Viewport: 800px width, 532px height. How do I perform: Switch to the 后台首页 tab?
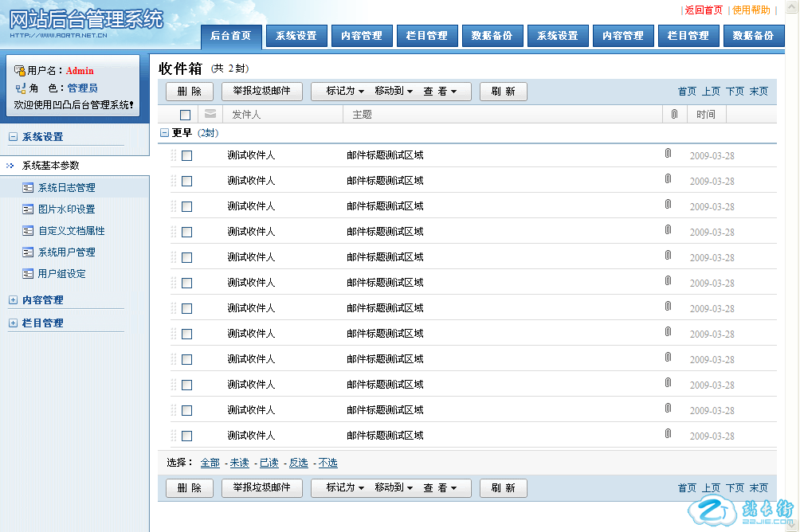click(231, 36)
